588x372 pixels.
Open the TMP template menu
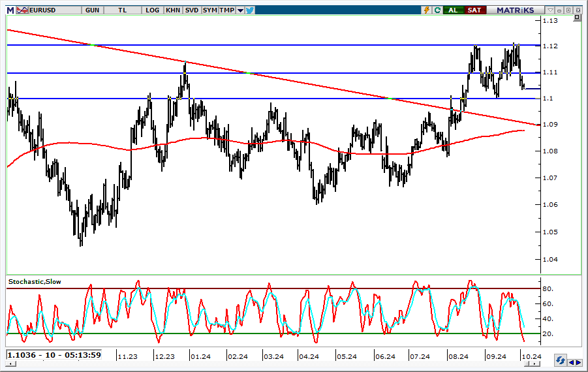[x=226, y=10]
